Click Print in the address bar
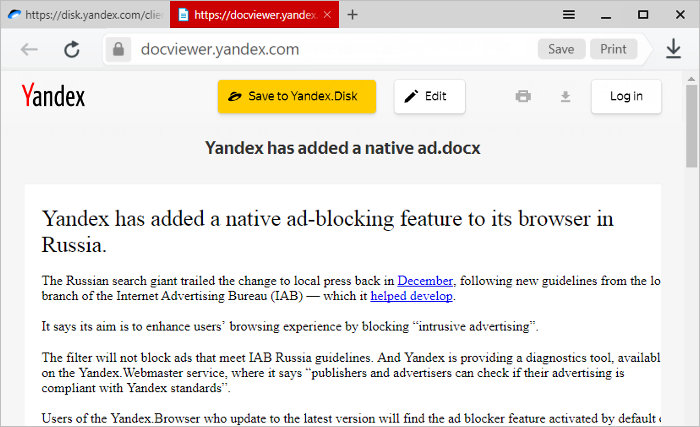Image resolution: width=700 pixels, height=427 pixels. pyautogui.click(x=613, y=49)
